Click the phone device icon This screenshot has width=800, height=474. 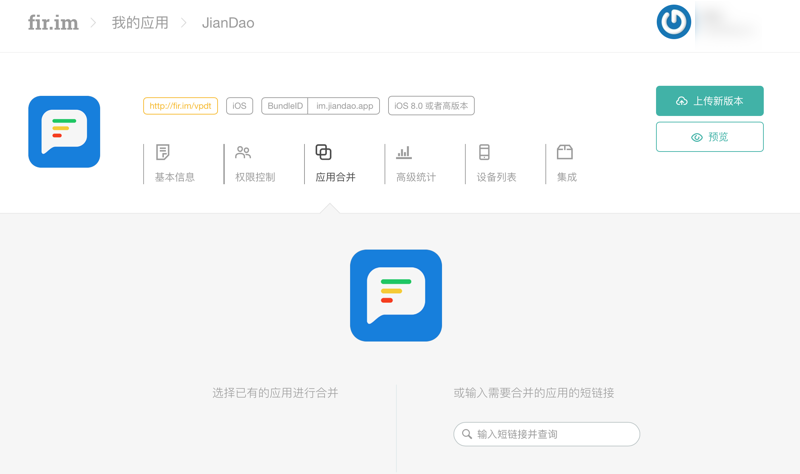[x=484, y=152]
